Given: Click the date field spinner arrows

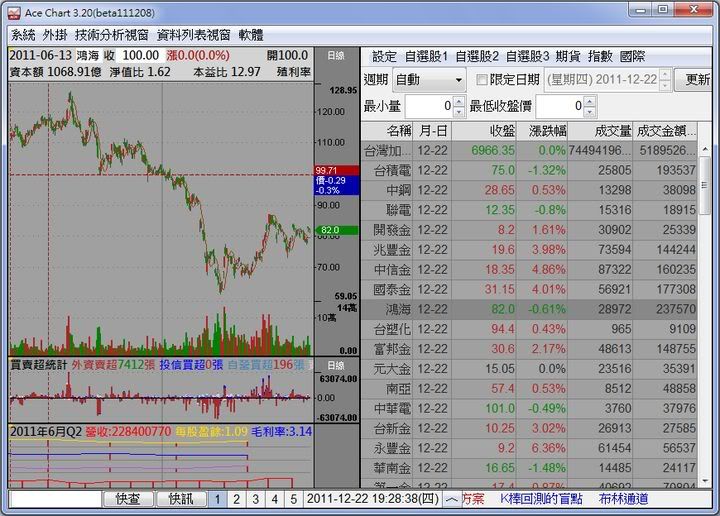Looking at the screenshot, I should click(665, 80).
